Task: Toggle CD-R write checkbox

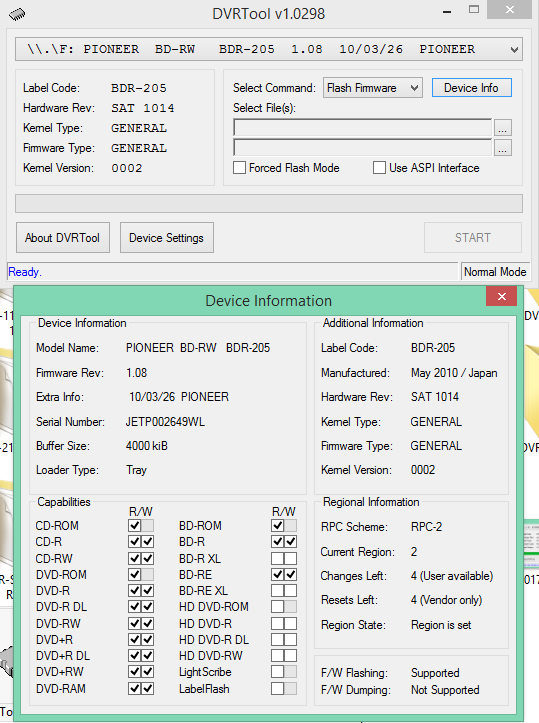Action: (148, 542)
